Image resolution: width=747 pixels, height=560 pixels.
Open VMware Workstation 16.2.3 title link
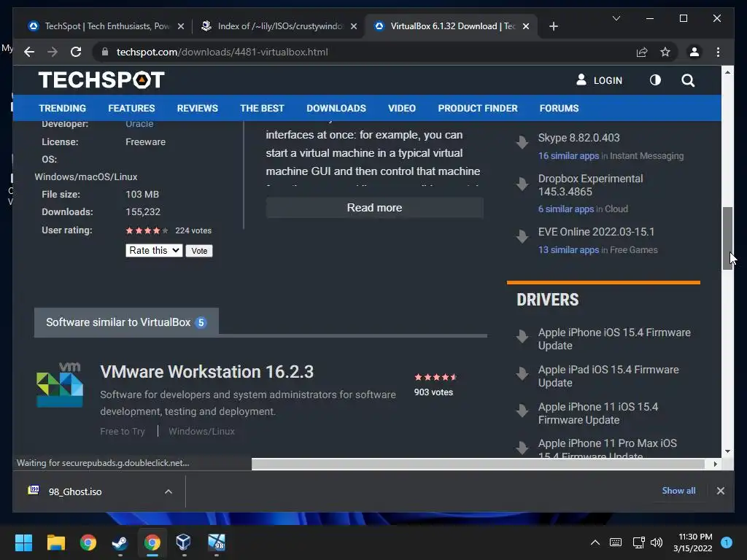[x=206, y=372]
